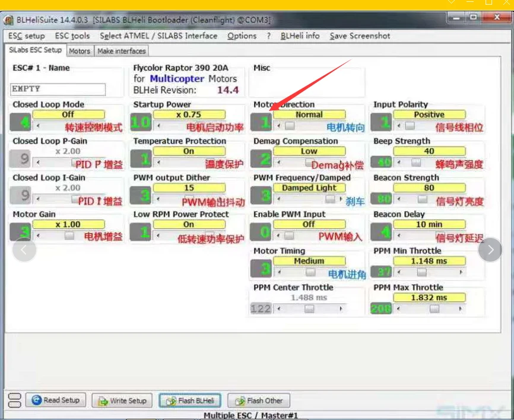Click the Beep Strength slider thumb
This screenshot has height=420, width=514.
click(416, 162)
